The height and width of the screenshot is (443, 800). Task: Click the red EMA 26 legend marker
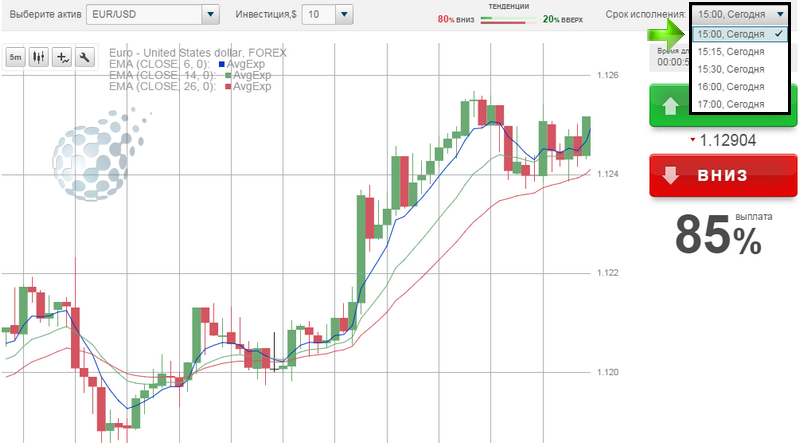click(x=229, y=87)
